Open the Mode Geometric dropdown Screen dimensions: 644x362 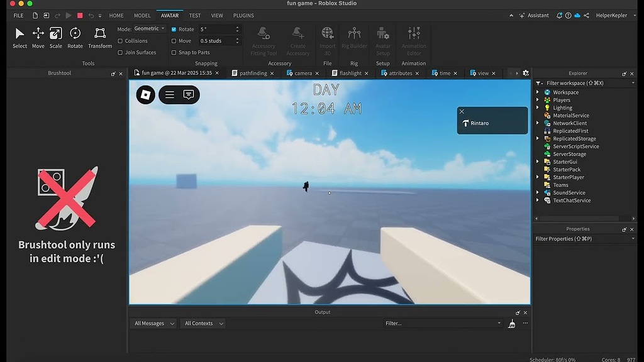pos(148,28)
